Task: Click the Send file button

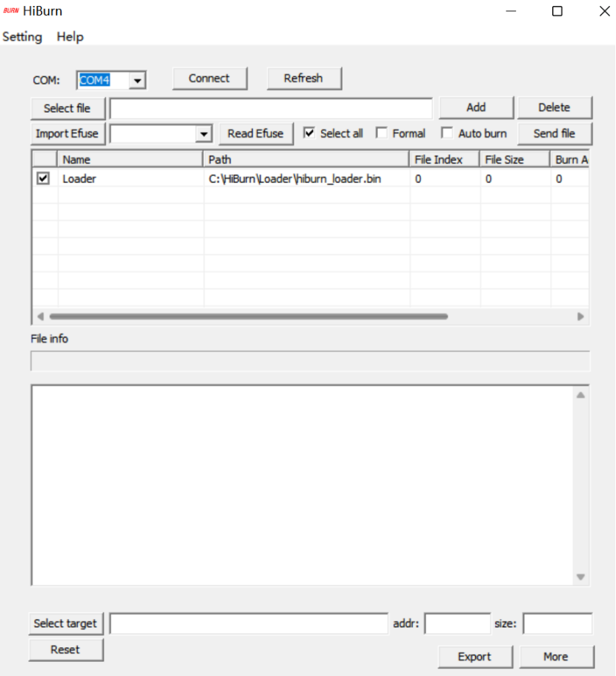Action: click(554, 133)
